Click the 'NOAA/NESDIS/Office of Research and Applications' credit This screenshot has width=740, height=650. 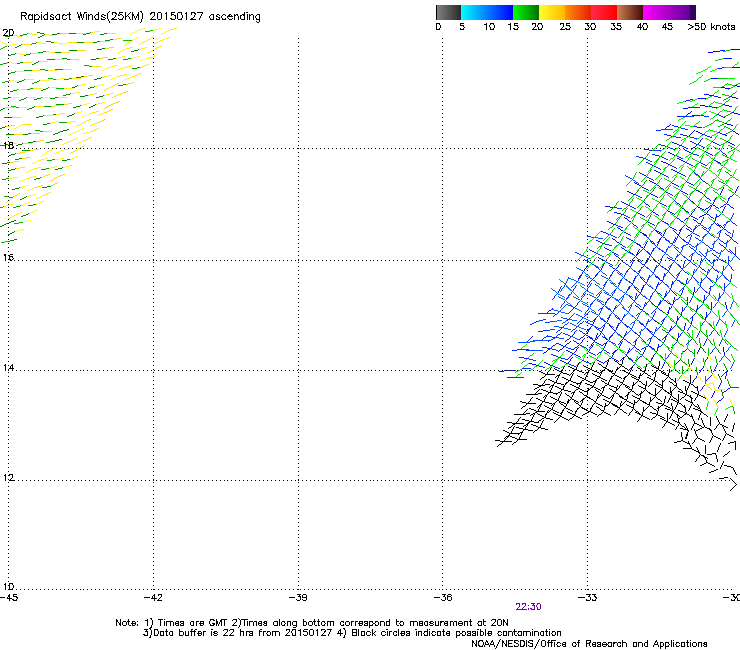589,644
